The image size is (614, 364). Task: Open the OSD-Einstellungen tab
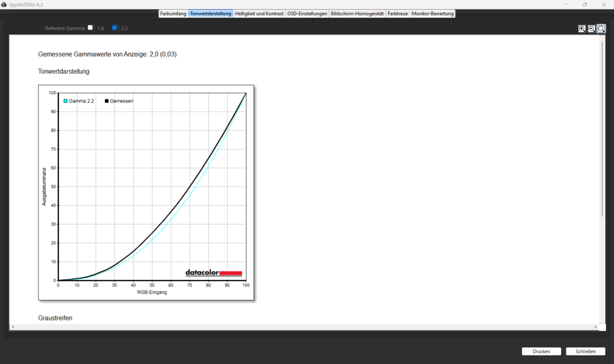(x=307, y=14)
